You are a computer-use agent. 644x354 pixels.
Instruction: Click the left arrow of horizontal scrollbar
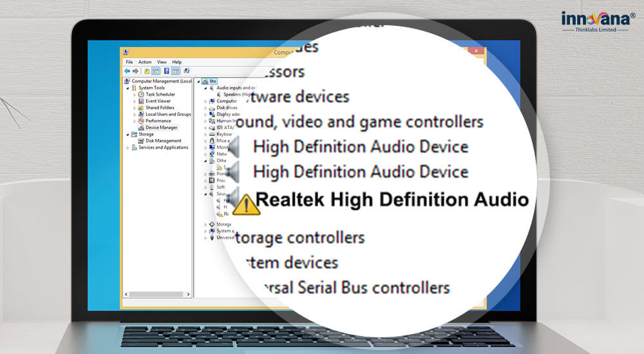[x=126, y=294]
